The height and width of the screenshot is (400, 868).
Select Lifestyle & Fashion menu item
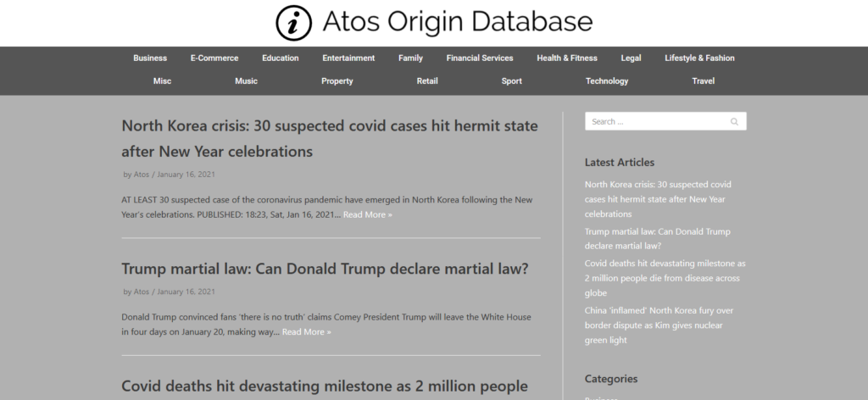(x=699, y=58)
